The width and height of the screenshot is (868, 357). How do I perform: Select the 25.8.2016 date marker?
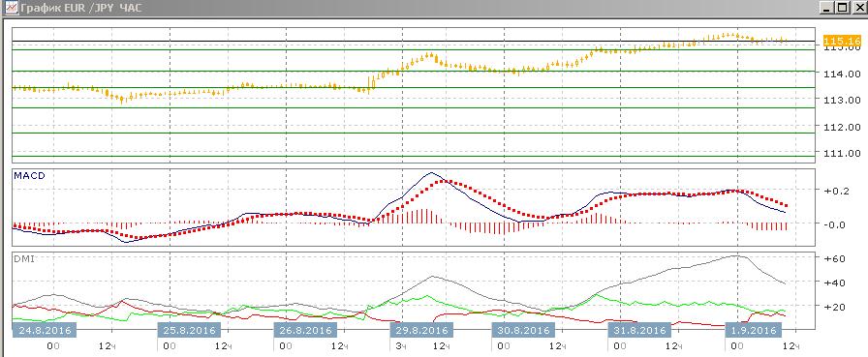point(189,331)
